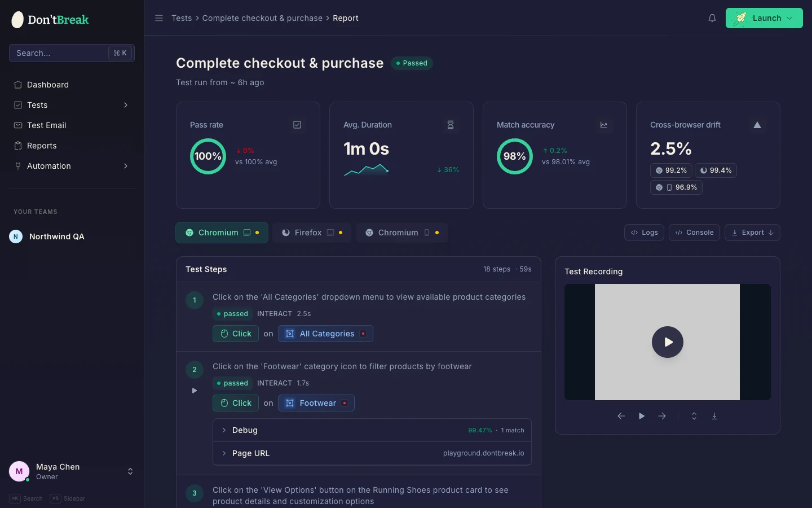The height and width of the screenshot is (508, 812).
Task: Click the 99.2% Chromium drift badge
Action: [671, 170]
